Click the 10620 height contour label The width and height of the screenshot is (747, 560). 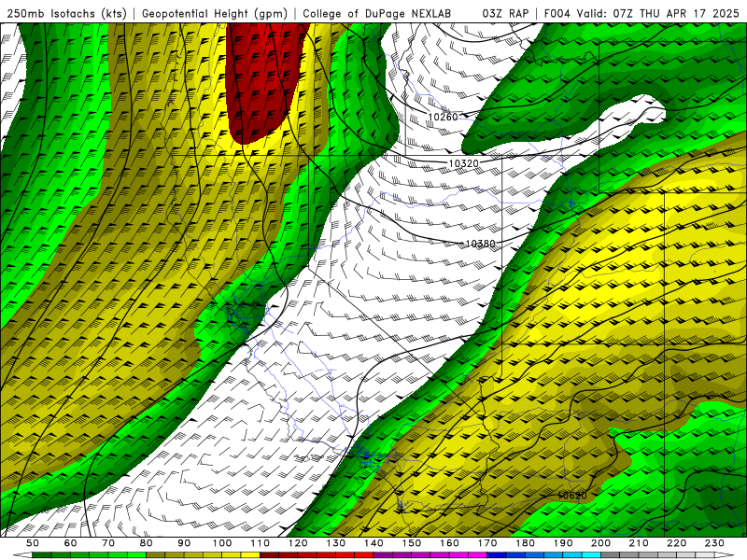(572, 496)
